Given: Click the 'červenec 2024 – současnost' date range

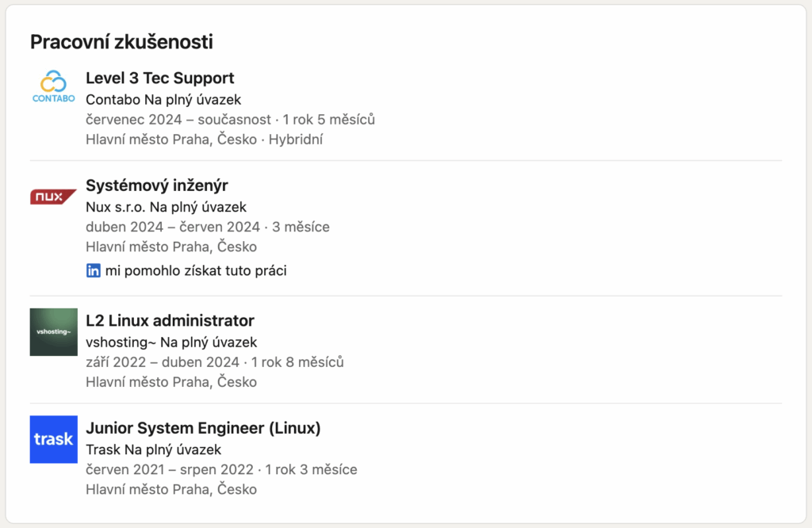Looking at the screenshot, I should (178, 120).
